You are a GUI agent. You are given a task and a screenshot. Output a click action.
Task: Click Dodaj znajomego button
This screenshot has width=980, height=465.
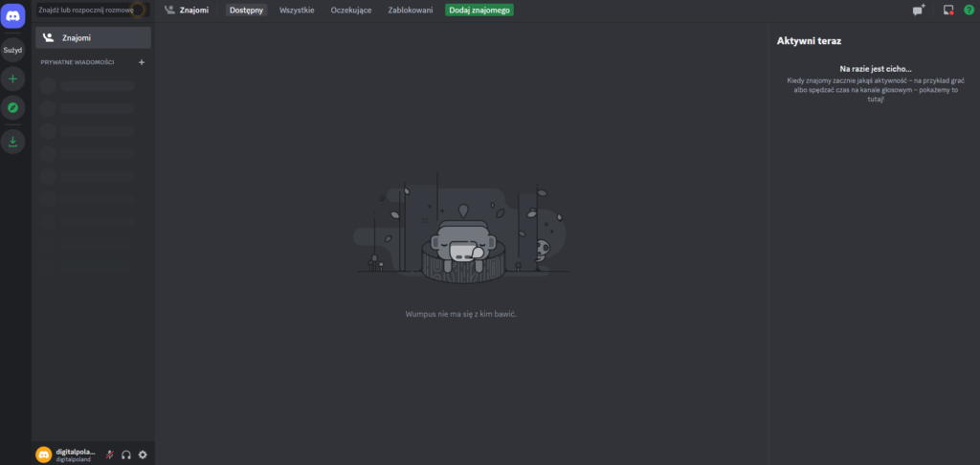coord(479,10)
